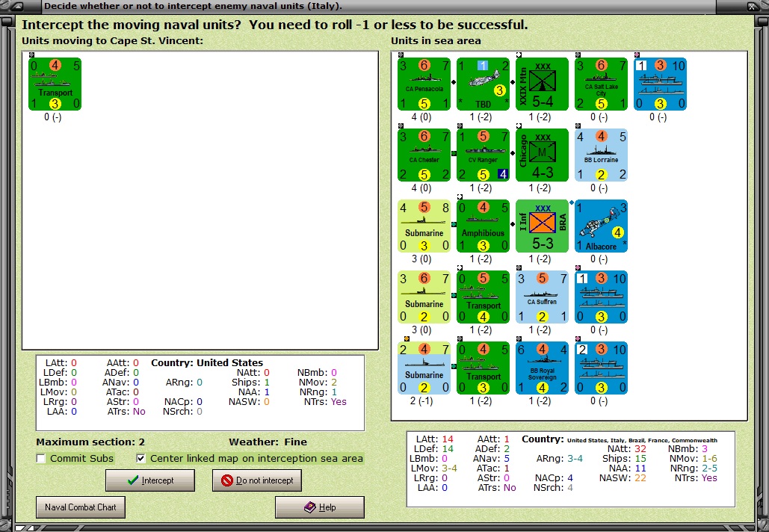Image resolution: width=769 pixels, height=532 pixels.
Task: Select the CA Salt Lake City counter
Action: pos(602,84)
